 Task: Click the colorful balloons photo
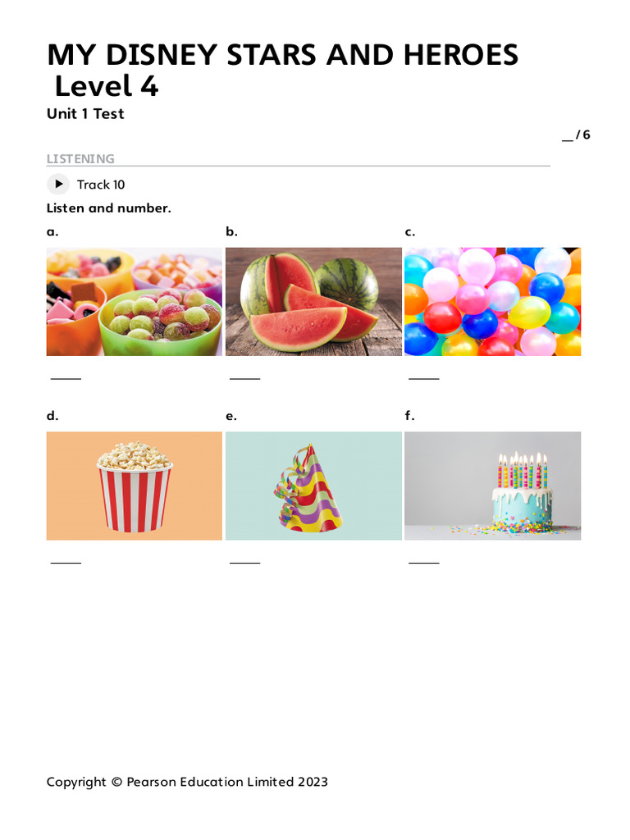pyautogui.click(x=492, y=302)
